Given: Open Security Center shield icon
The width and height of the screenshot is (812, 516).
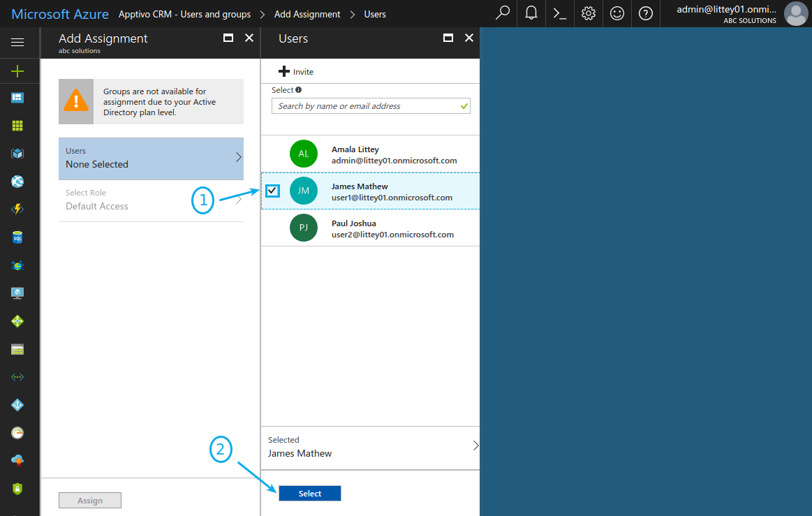Looking at the screenshot, I should (x=17, y=489).
